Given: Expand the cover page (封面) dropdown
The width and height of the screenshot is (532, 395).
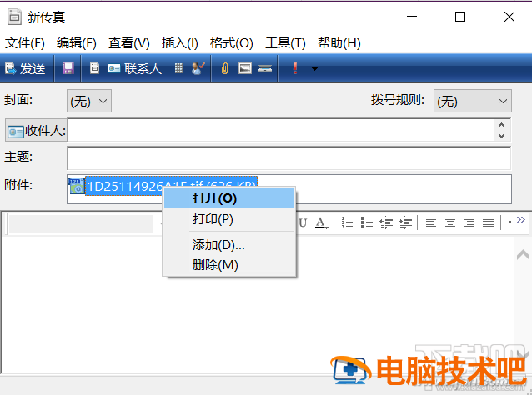Looking at the screenshot, I should [89, 101].
